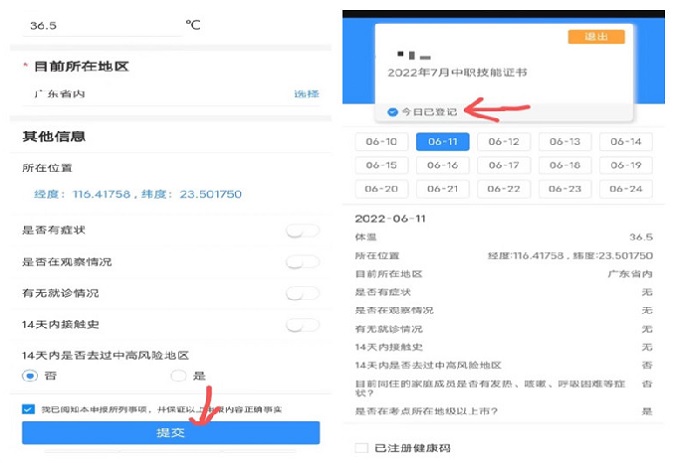
Task: Click the orange 退出 button
Action: tap(596, 36)
